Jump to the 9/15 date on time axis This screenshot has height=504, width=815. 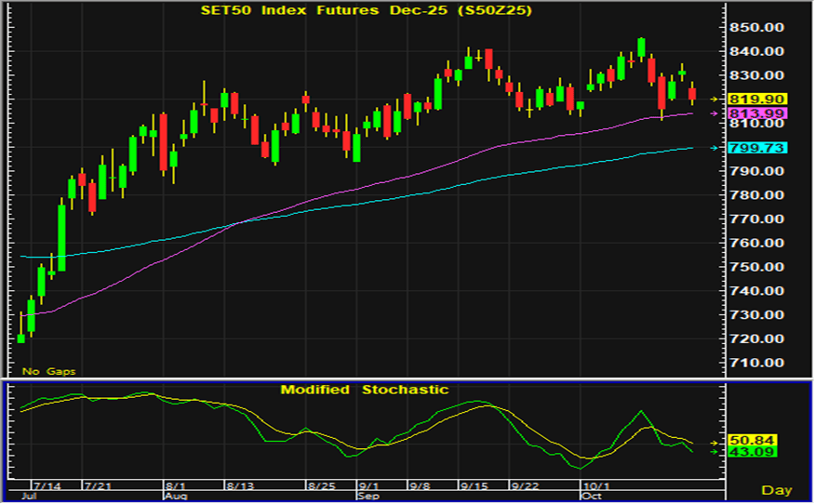(x=474, y=485)
